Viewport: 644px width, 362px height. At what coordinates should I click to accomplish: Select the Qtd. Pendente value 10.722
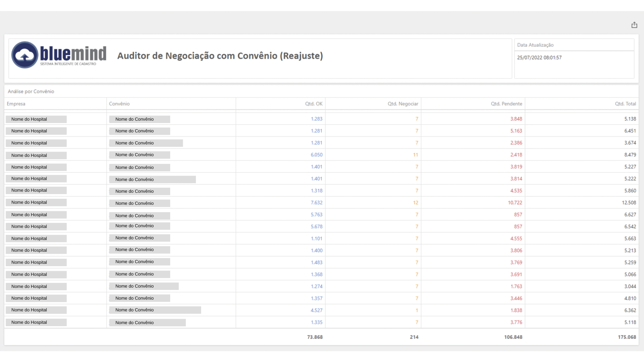pyautogui.click(x=515, y=203)
